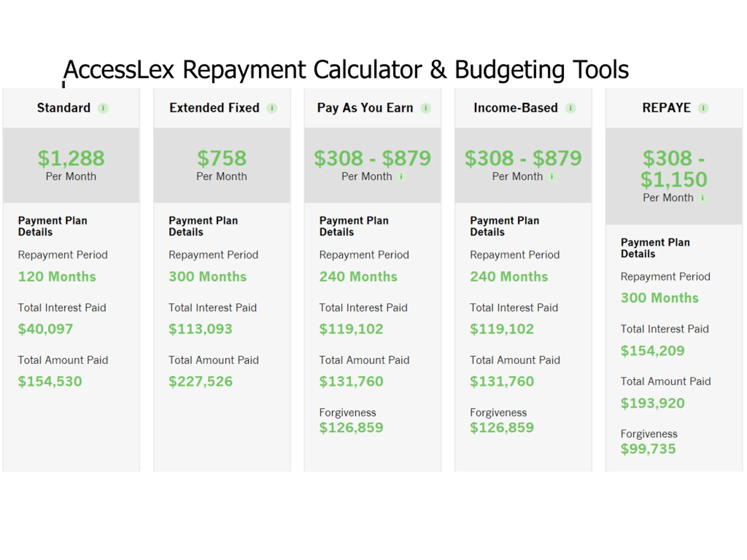Select the Standard plan heading
Image resolution: width=747 pixels, height=560 pixels.
pyautogui.click(x=64, y=108)
